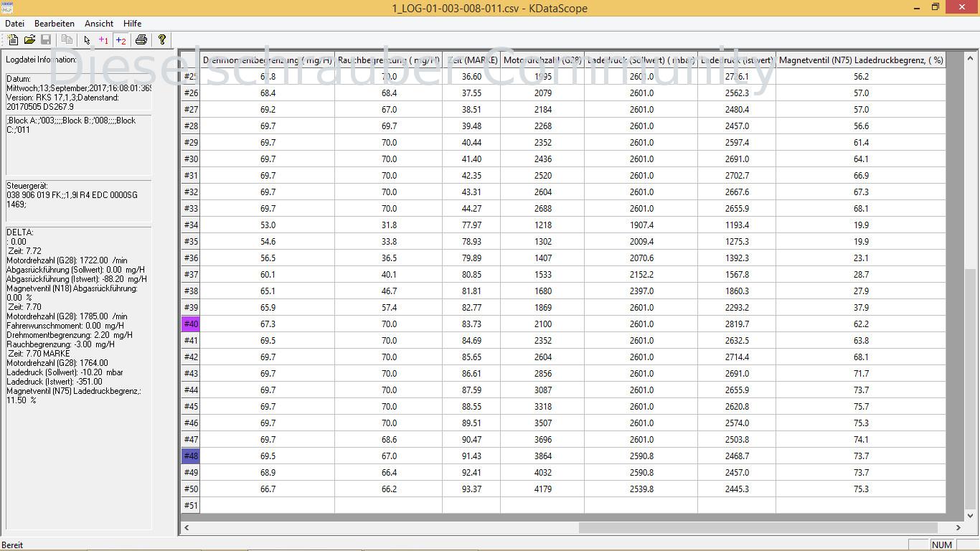Click cell 2152.2 in row #37
The height and width of the screenshot is (551, 980).
[x=641, y=275]
